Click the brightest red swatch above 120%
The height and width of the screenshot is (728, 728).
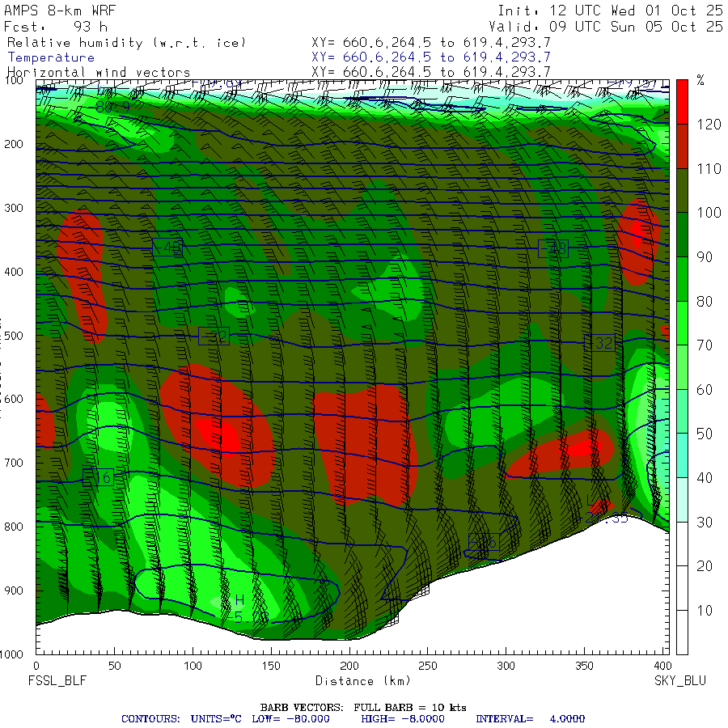pyautogui.click(x=682, y=102)
